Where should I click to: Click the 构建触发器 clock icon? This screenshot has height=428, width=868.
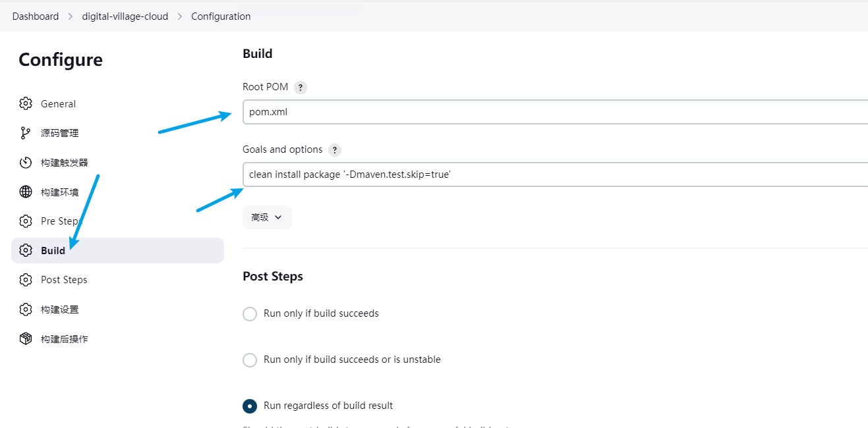click(26, 163)
